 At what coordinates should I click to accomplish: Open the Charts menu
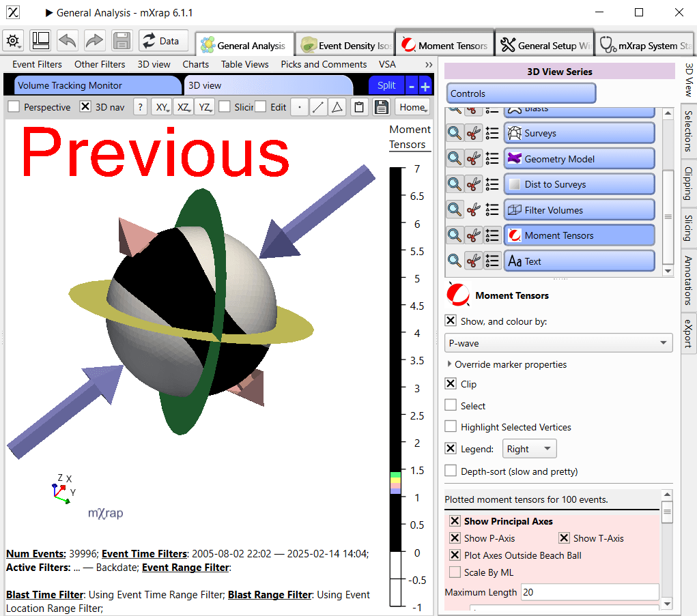[x=195, y=64]
